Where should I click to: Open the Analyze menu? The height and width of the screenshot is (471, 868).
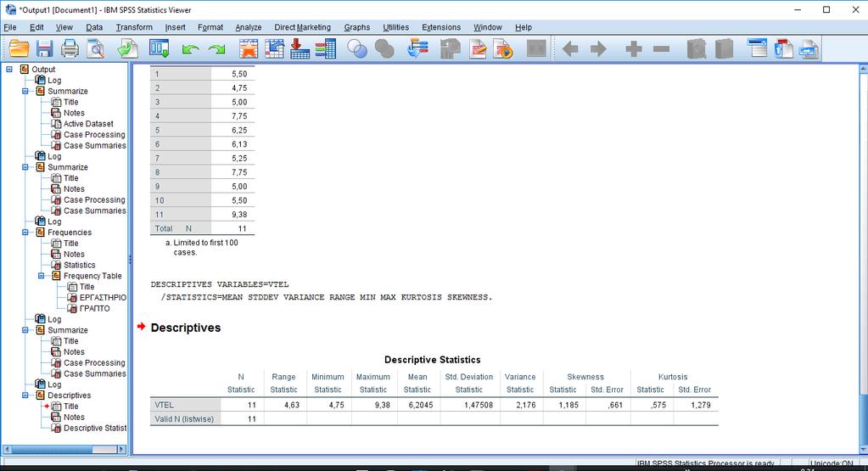[x=248, y=27]
